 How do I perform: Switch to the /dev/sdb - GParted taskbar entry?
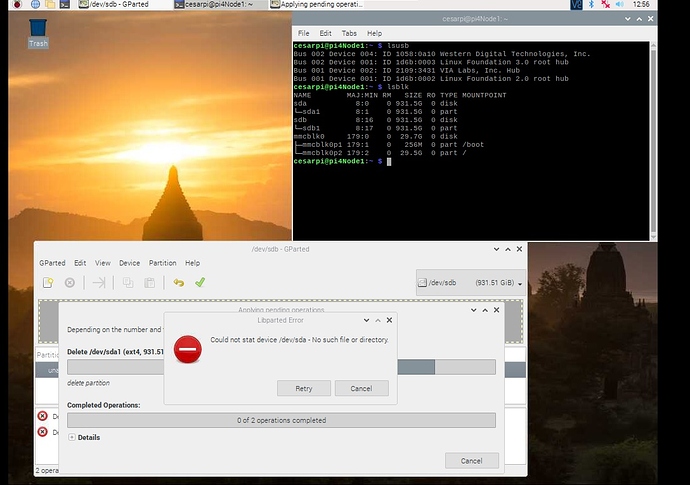114,4
